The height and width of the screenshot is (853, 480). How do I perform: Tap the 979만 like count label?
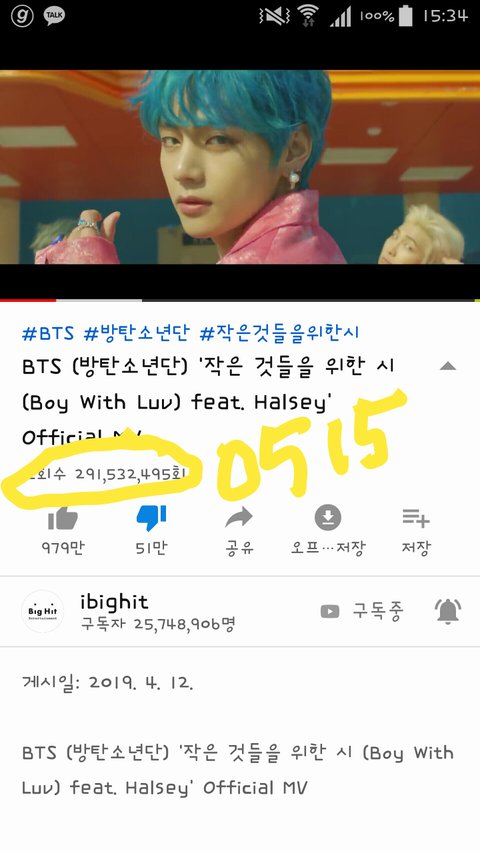(x=63, y=548)
